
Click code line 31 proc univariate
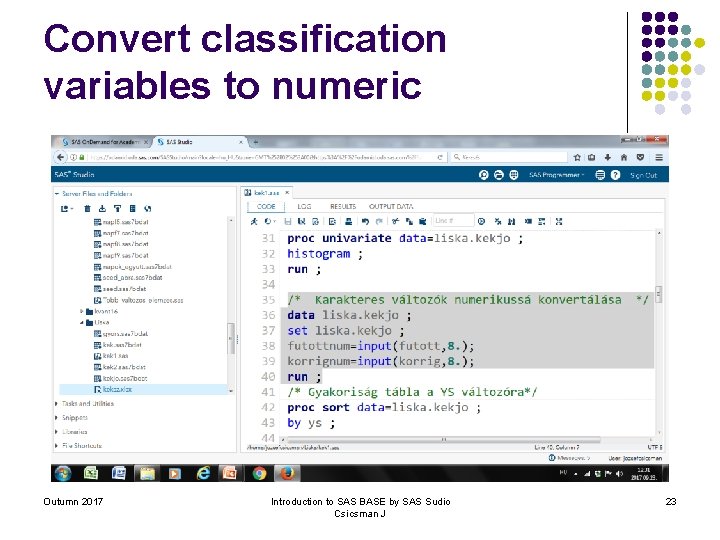(405, 238)
